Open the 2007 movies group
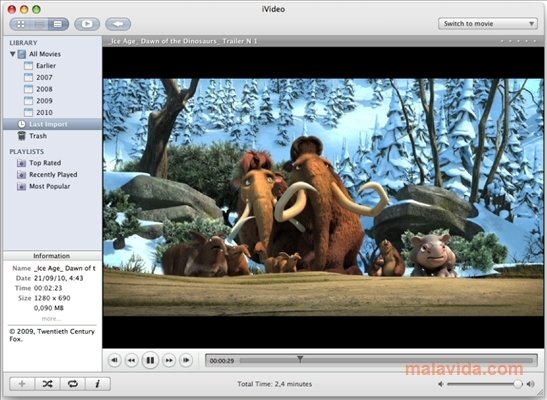Screen dimensions: 547x400 [44, 77]
